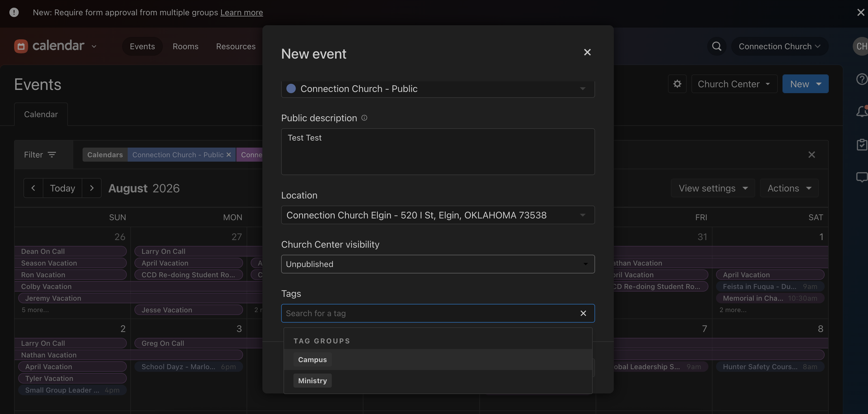This screenshot has width=868, height=414.
Task: Open the Colby Vacation event
Action: coord(139,287)
